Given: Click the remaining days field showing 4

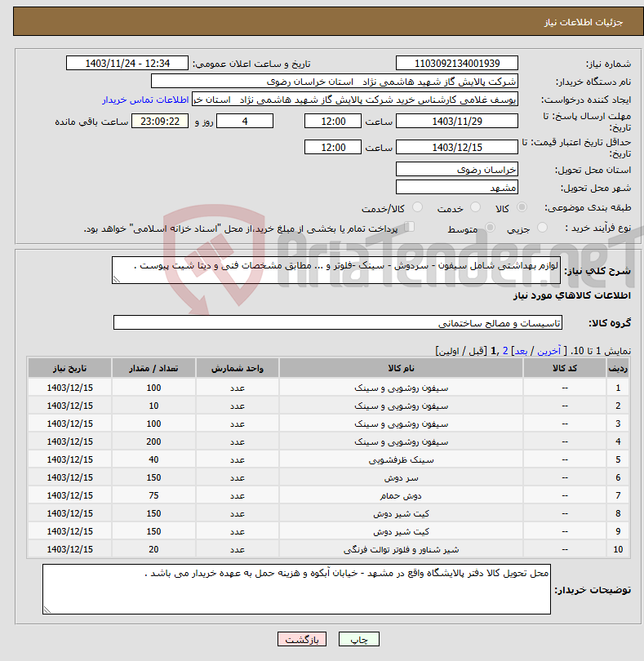Looking at the screenshot, I should pos(245,122).
